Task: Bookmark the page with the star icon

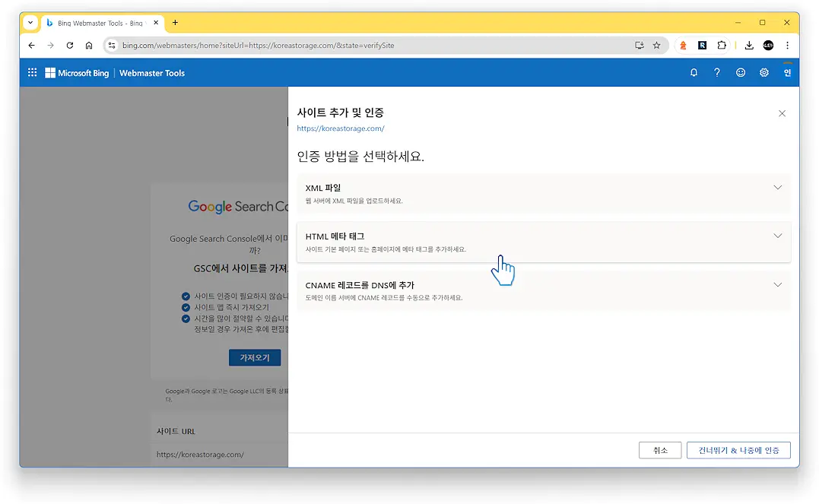Action: coord(657,45)
